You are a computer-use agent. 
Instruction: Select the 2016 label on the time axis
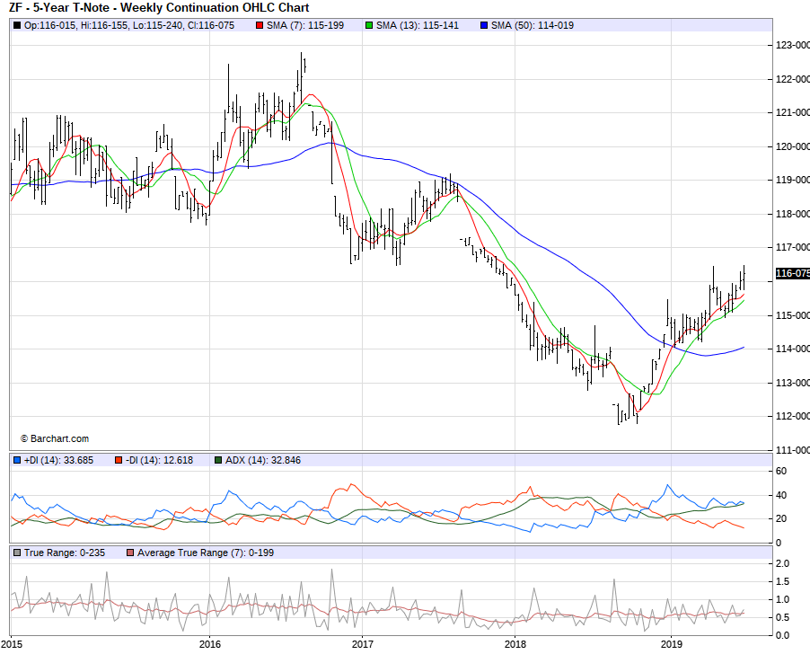209,643
